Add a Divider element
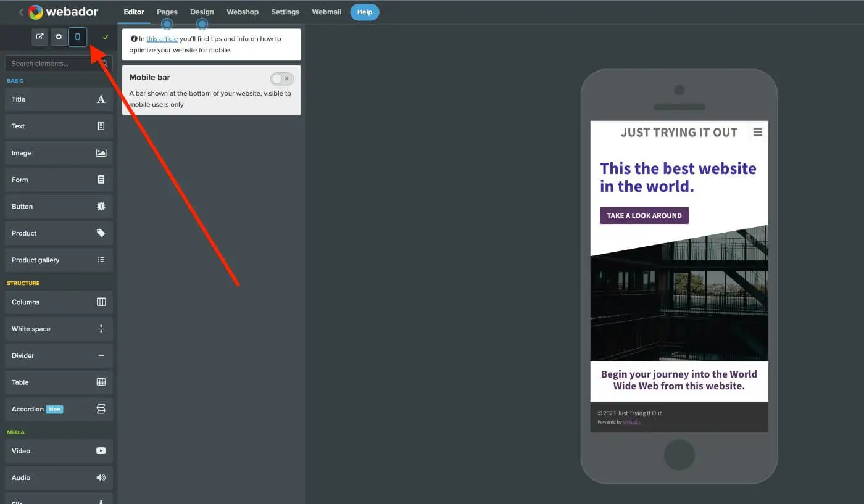This screenshot has height=504, width=864. pos(59,356)
